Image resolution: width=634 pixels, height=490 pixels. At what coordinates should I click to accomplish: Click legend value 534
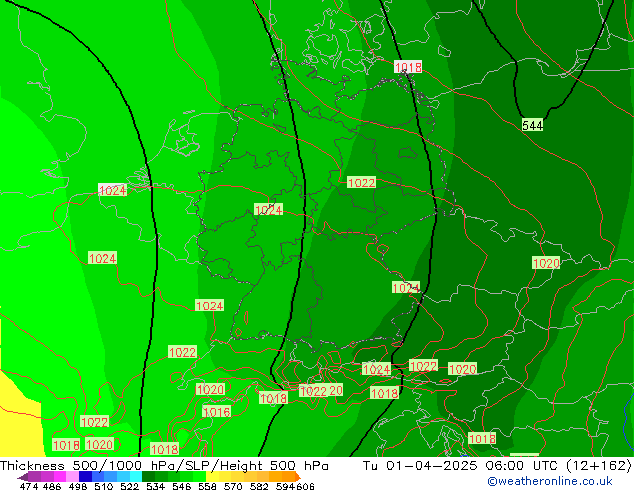click(x=155, y=486)
